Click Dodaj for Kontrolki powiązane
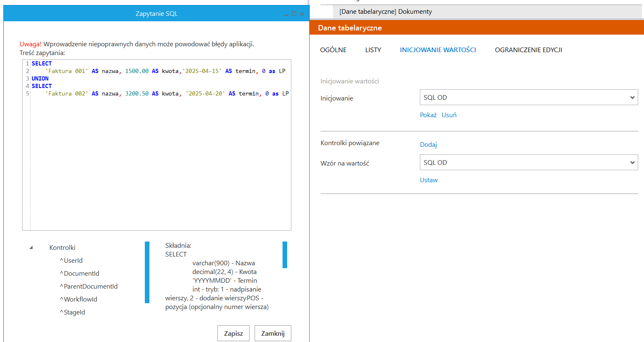This screenshot has width=644, height=342. [x=428, y=145]
